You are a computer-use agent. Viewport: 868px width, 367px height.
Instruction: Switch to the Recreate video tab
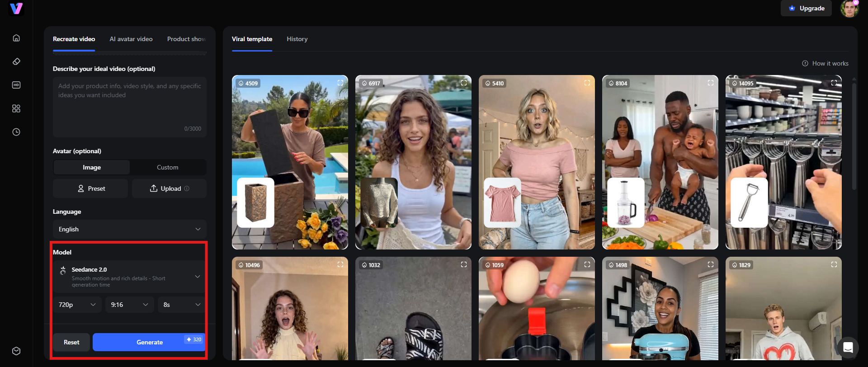[x=74, y=39]
